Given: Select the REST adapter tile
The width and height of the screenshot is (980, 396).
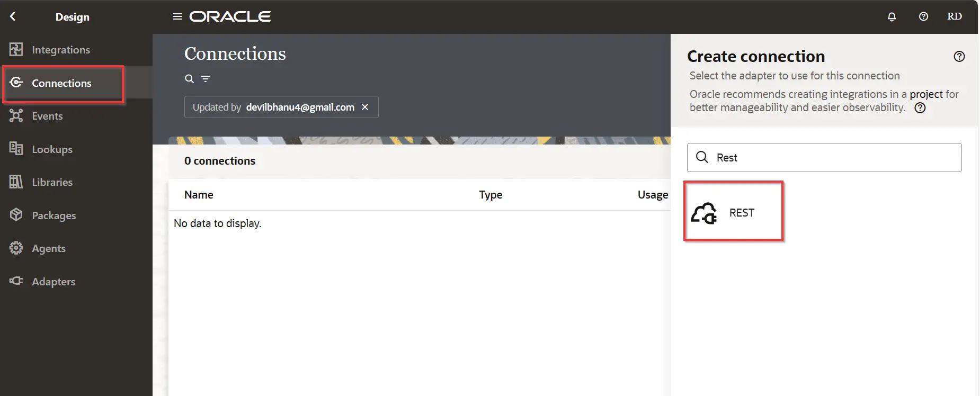Looking at the screenshot, I should coord(733,212).
